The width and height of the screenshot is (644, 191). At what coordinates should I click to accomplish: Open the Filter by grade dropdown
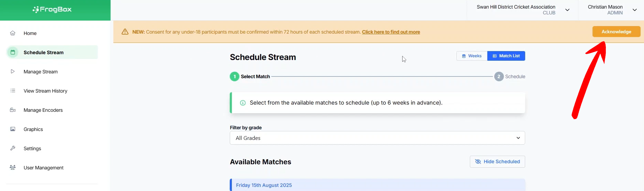pos(377,138)
